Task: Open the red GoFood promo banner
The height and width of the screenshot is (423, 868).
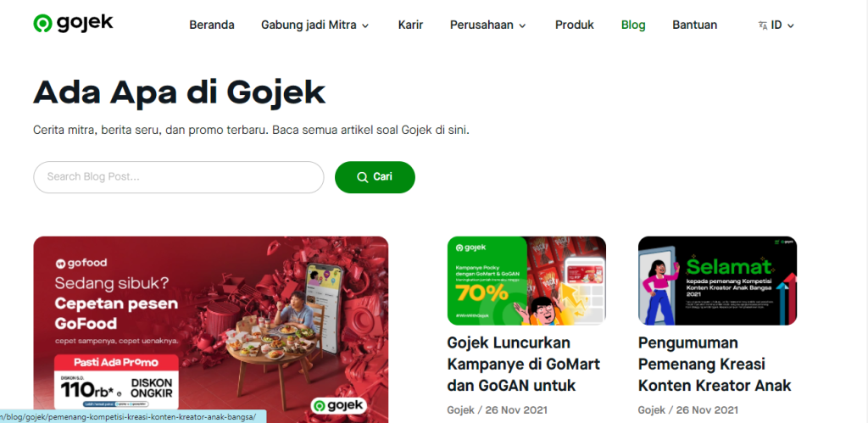Action: click(211, 330)
